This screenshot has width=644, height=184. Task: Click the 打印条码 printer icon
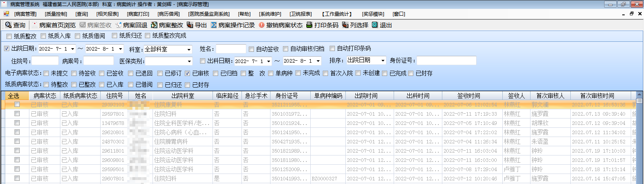click(309, 25)
